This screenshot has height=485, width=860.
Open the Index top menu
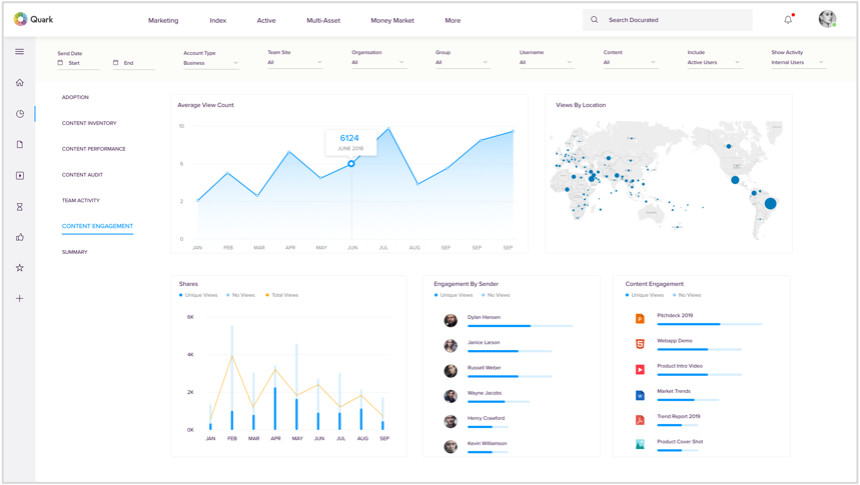click(x=218, y=20)
